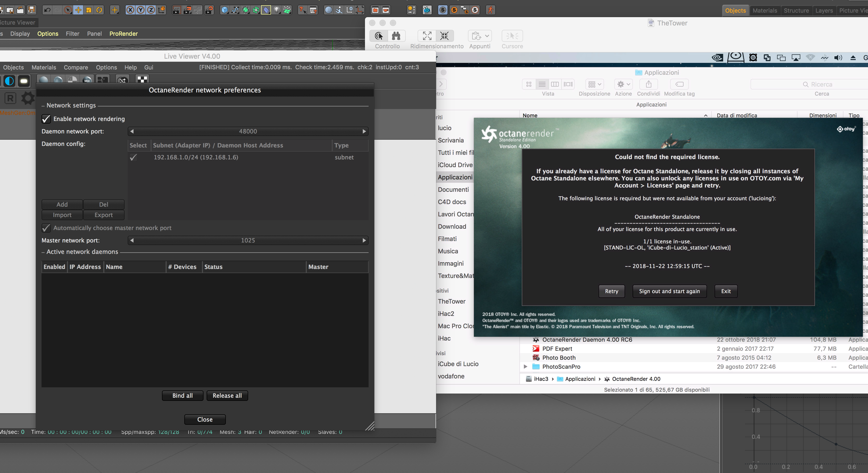Viewport: 868px width, 473px height.
Task: Click the Modifica tag icon in Finder
Action: tap(680, 84)
